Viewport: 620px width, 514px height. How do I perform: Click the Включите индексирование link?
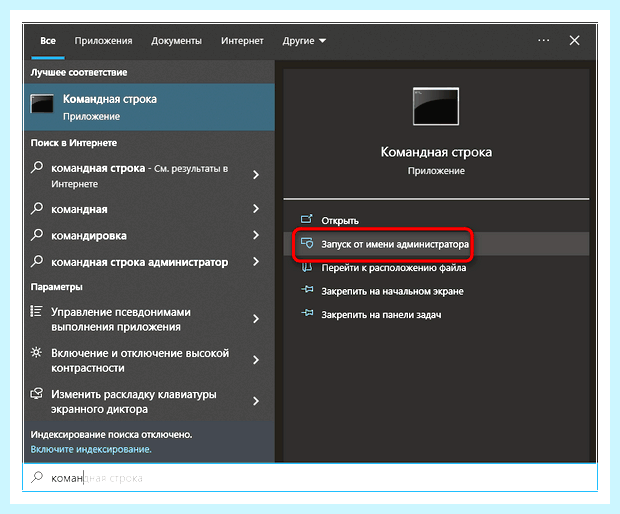click(91, 450)
